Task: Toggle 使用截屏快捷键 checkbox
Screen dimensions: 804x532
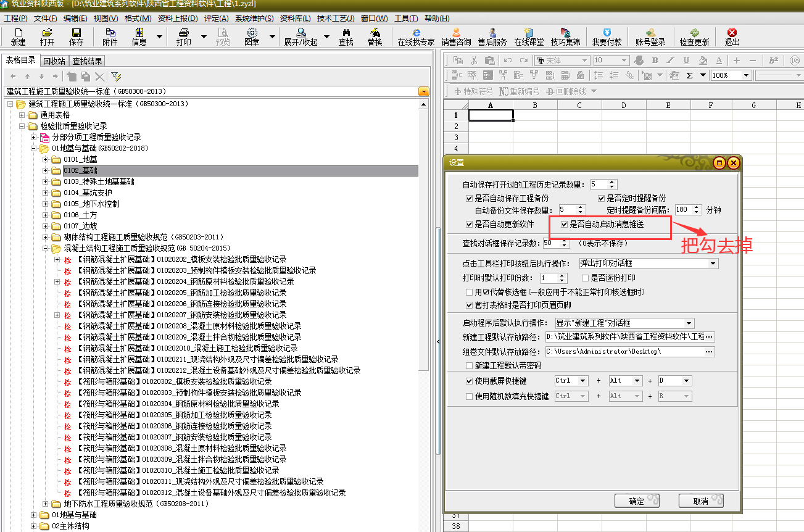Action: [x=470, y=381]
